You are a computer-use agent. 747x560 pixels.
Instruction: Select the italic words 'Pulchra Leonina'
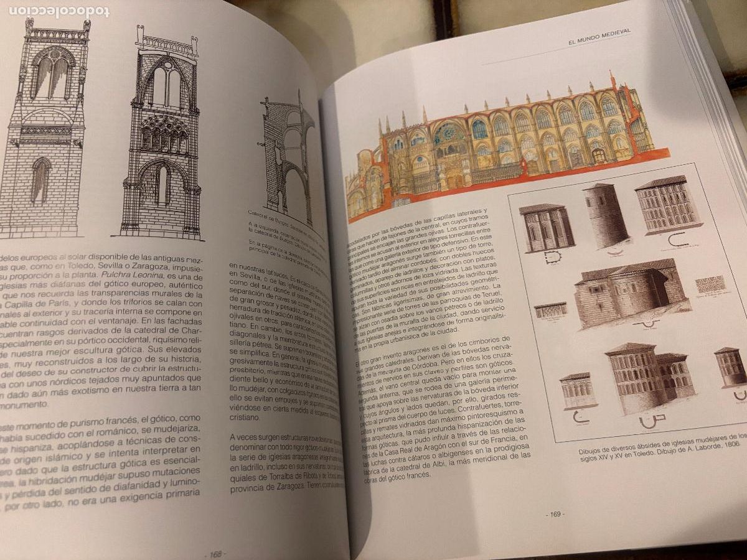click(x=132, y=275)
